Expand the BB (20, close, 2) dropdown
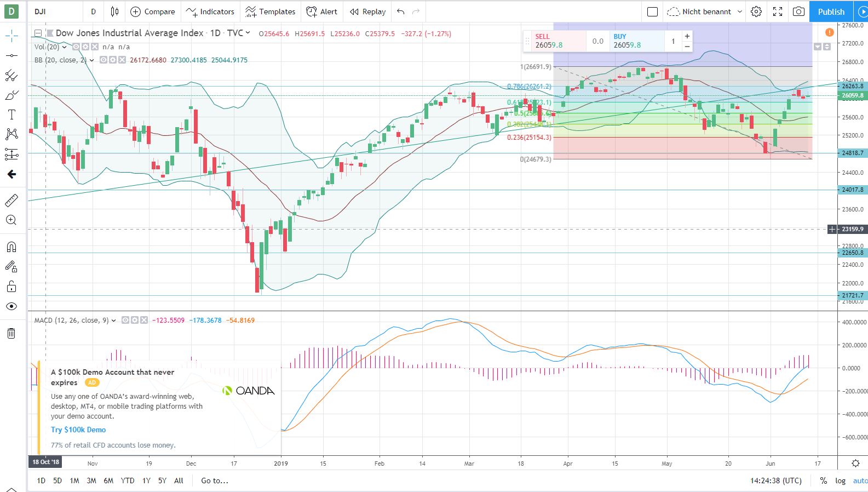The width and height of the screenshot is (868, 492). coord(91,60)
